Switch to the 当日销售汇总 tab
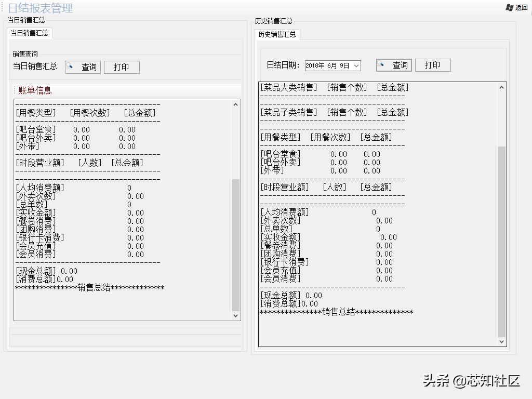 click(30, 33)
